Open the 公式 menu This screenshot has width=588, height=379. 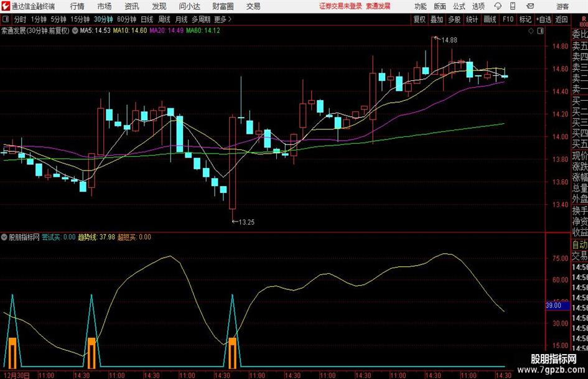(459, 6)
